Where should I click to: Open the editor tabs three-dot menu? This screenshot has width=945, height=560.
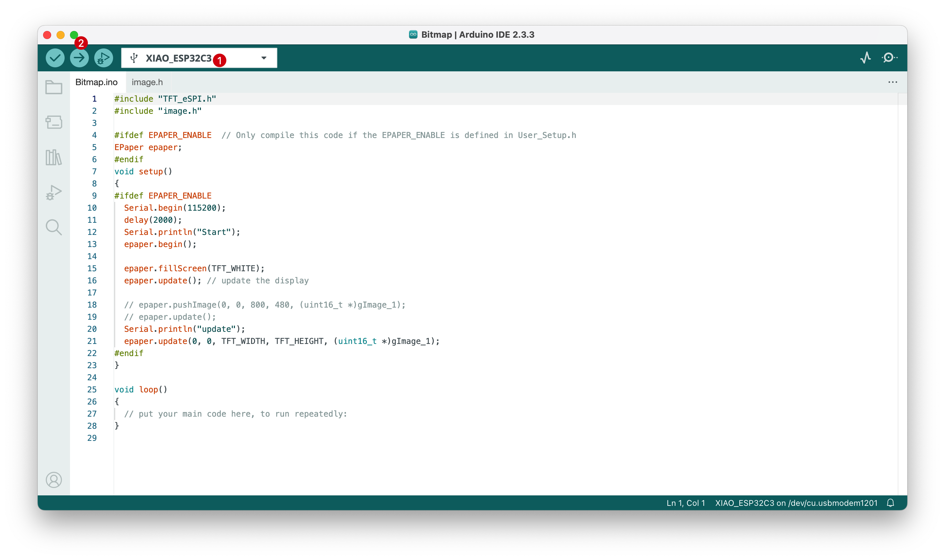pyautogui.click(x=892, y=82)
